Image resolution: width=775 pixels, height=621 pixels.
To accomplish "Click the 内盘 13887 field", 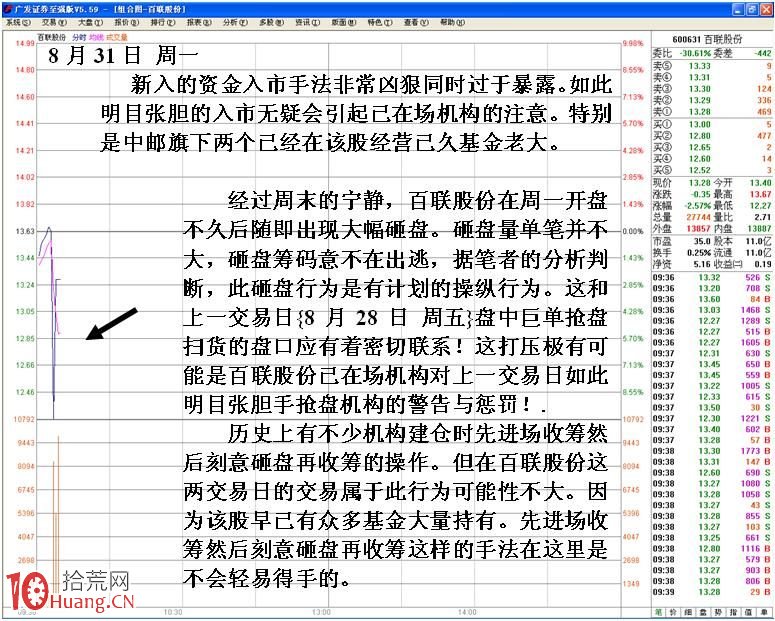I will point(742,228).
